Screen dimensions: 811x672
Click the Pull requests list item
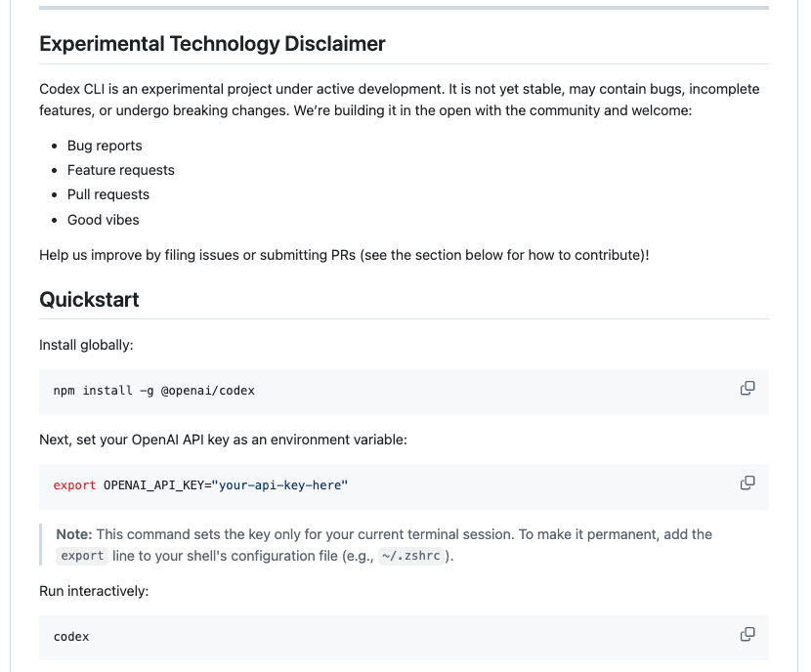pyautogui.click(x=108, y=194)
